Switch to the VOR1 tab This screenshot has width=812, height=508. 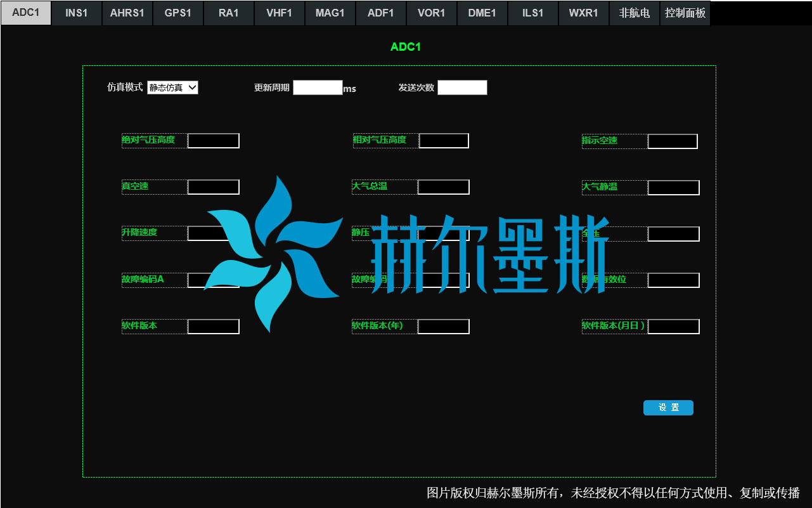coord(432,13)
